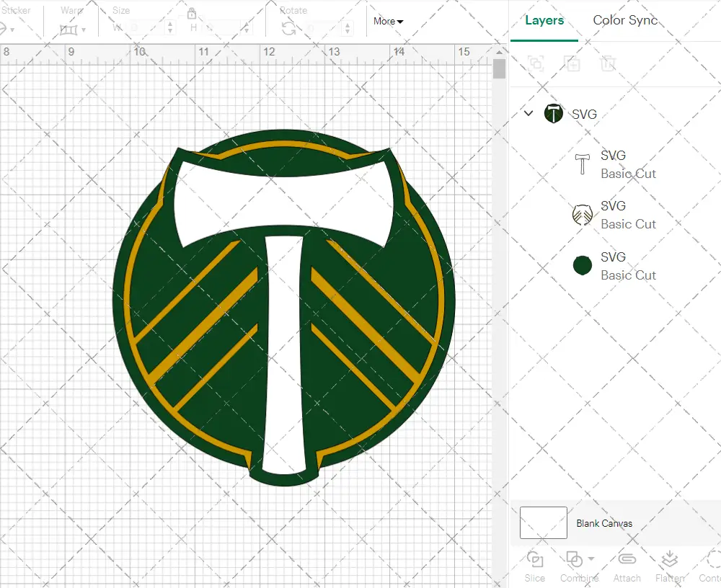Open the Warp dropdown arrow
The height and width of the screenshot is (588, 721).
84,30
